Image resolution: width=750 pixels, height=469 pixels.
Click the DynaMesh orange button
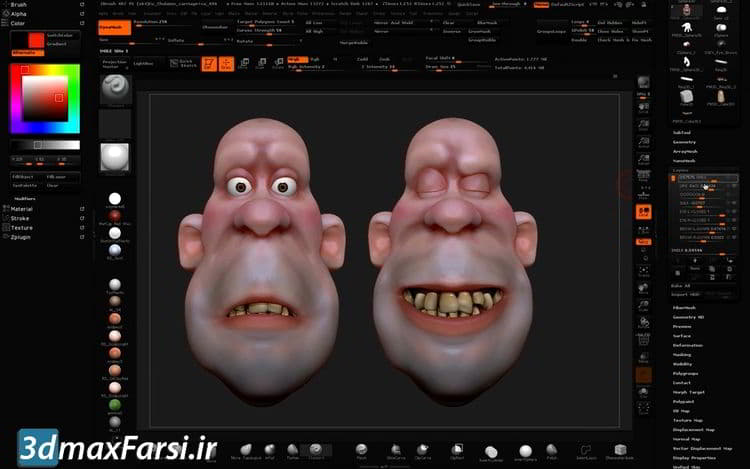coord(114,28)
